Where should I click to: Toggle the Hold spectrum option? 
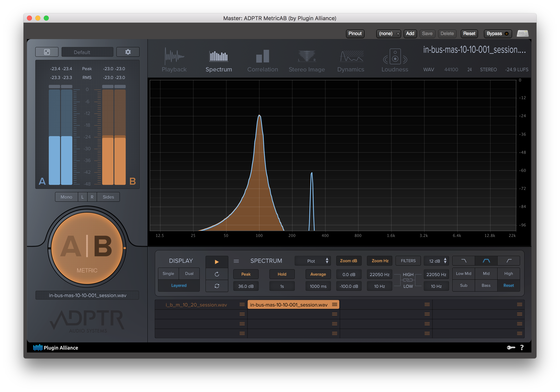(282, 274)
